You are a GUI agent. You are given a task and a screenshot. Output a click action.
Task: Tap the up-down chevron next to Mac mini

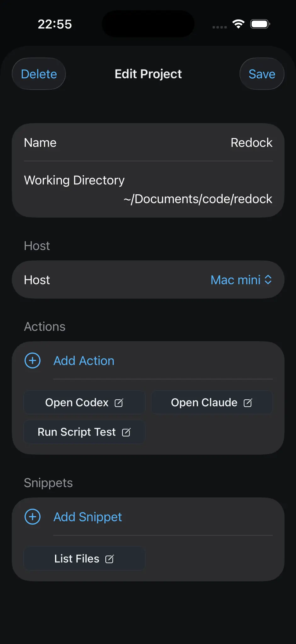(268, 280)
